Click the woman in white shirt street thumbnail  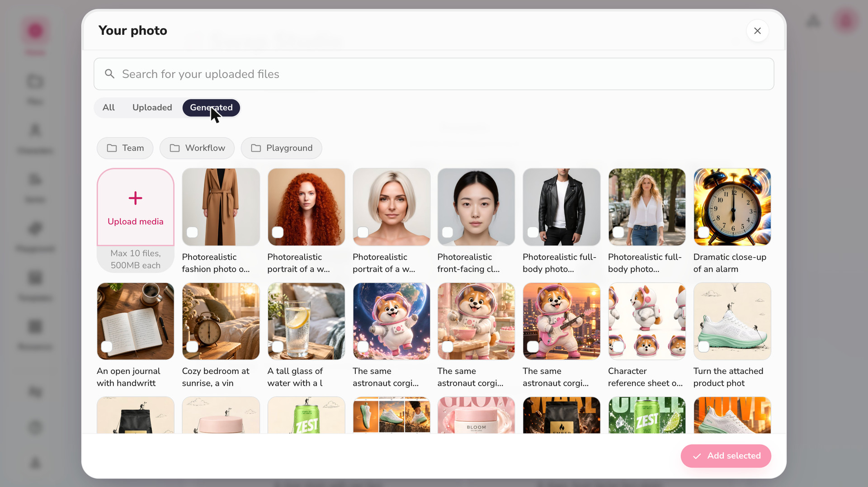(647, 207)
